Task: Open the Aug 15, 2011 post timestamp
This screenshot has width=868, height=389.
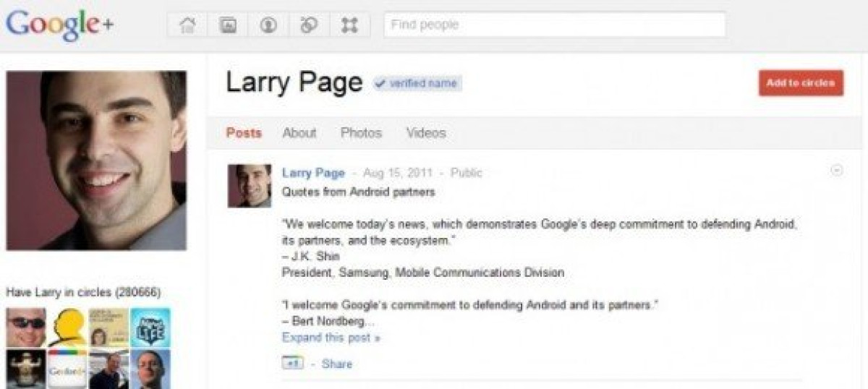Action: (398, 173)
